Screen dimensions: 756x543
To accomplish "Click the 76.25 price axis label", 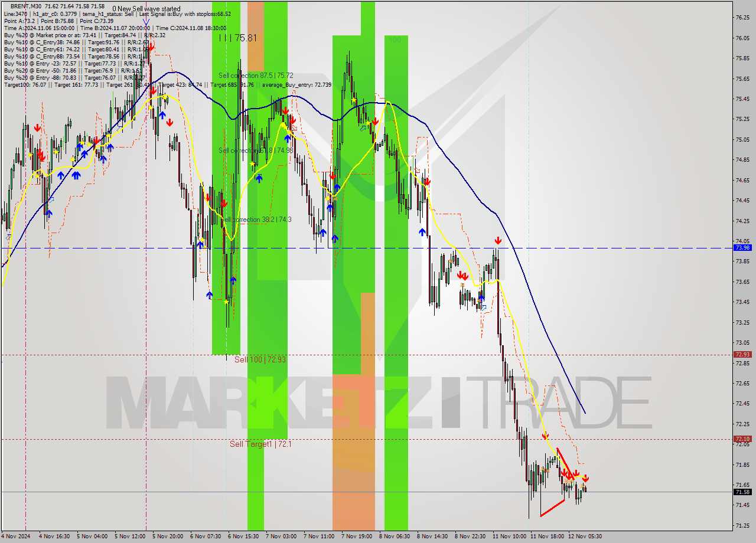I will (x=742, y=18).
